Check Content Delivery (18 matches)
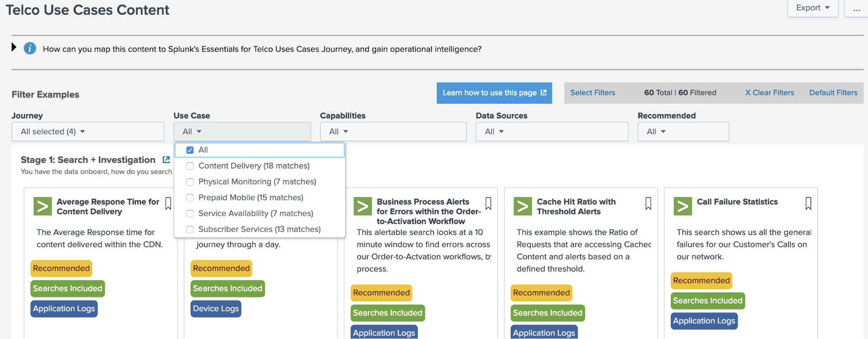 point(190,166)
